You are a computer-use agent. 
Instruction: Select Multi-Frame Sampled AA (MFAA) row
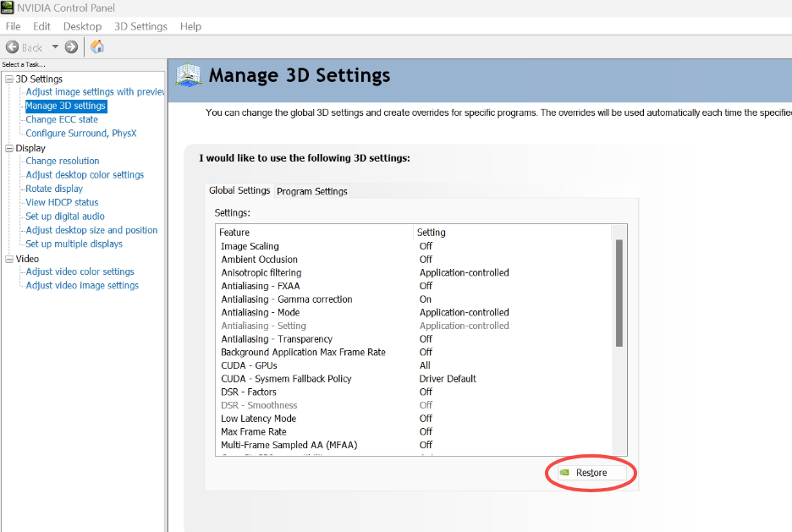pyautogui.click(x=414, y=445)
